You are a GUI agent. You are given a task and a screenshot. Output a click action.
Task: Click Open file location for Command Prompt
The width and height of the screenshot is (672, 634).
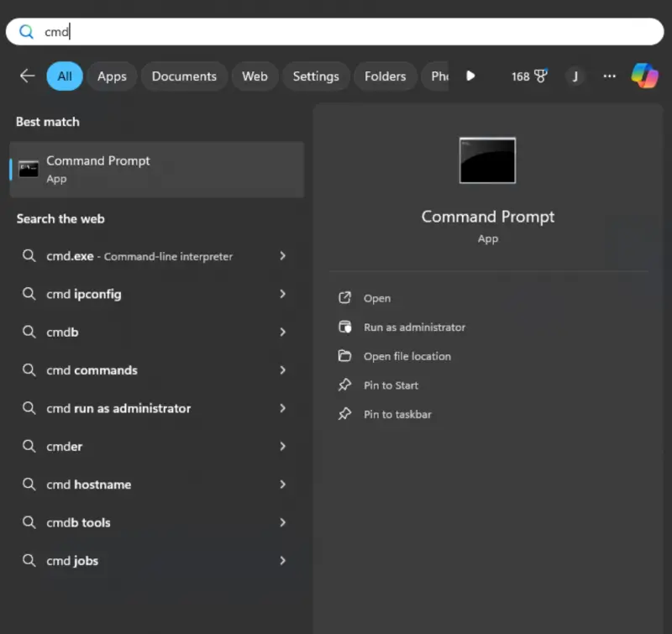pyautogui.click(x=407, y=356)
